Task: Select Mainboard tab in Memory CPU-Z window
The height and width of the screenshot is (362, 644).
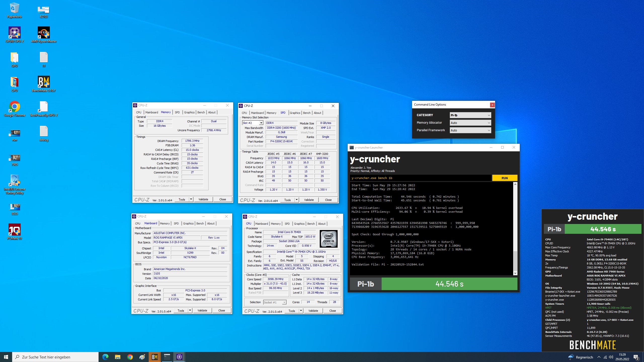Action: pyautogui.click(x=152, y=112)
